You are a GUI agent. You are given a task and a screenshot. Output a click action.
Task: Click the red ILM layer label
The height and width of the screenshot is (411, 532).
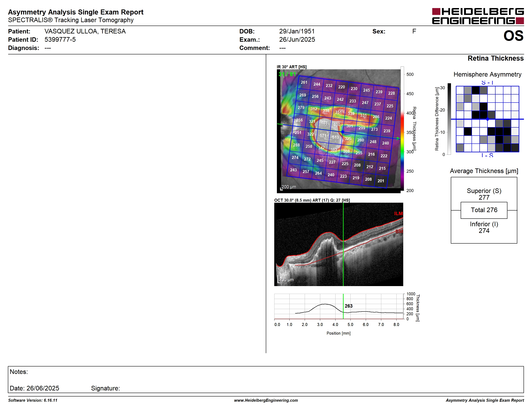click(x=399, y=214)
